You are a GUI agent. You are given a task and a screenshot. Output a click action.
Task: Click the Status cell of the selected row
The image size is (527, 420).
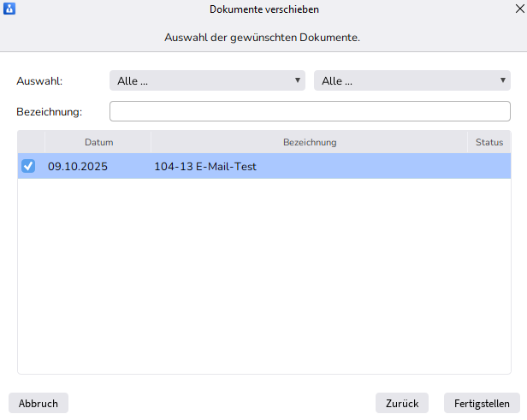tap(489, 167)
